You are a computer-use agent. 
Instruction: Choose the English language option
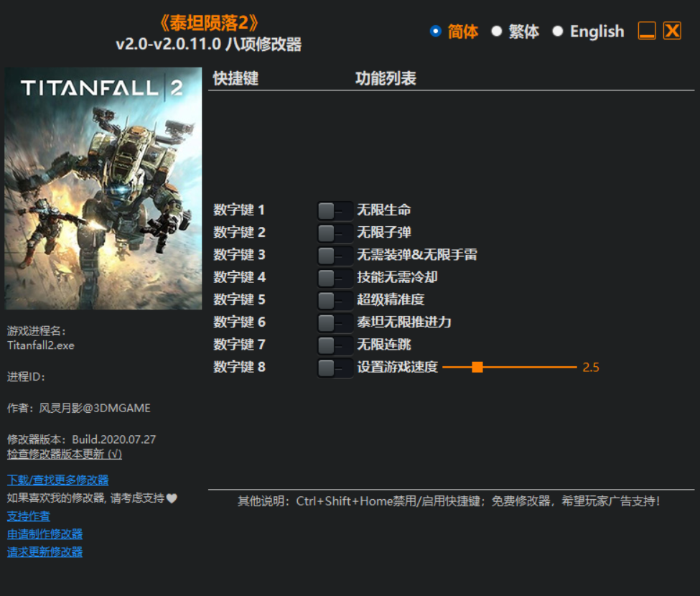(558, 32)
